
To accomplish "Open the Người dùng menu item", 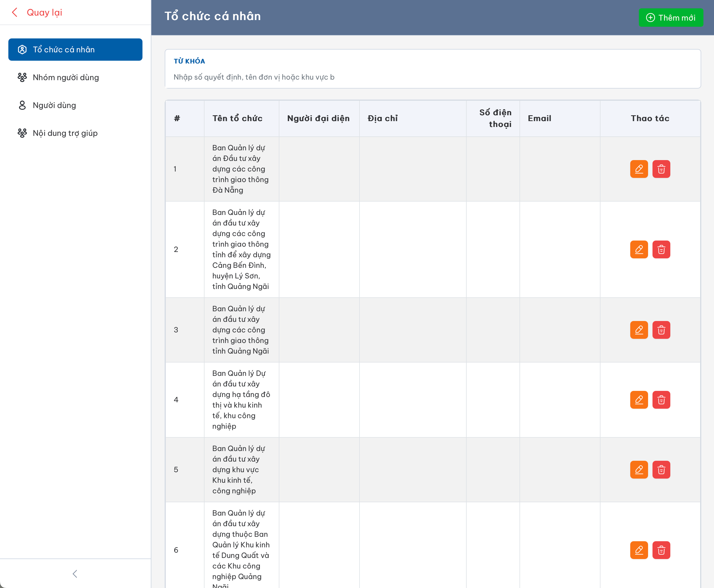I will (x=54, y=105).
